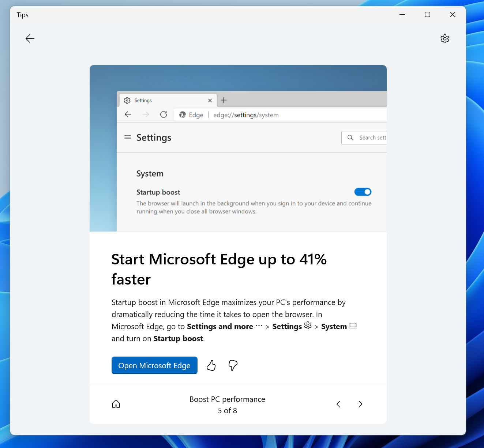This screenshot has width=484, height=448.
Task: Open Tips settings gear icon
Action: (444, 39)
